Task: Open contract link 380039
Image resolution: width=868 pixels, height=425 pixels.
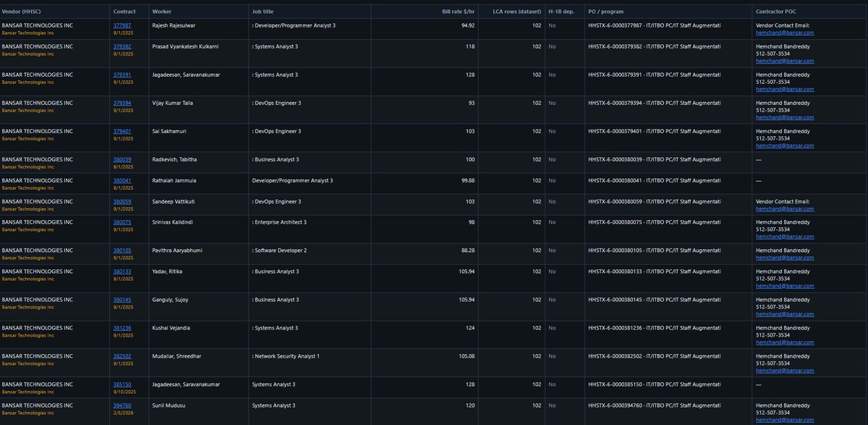Action: pos(122,159)
